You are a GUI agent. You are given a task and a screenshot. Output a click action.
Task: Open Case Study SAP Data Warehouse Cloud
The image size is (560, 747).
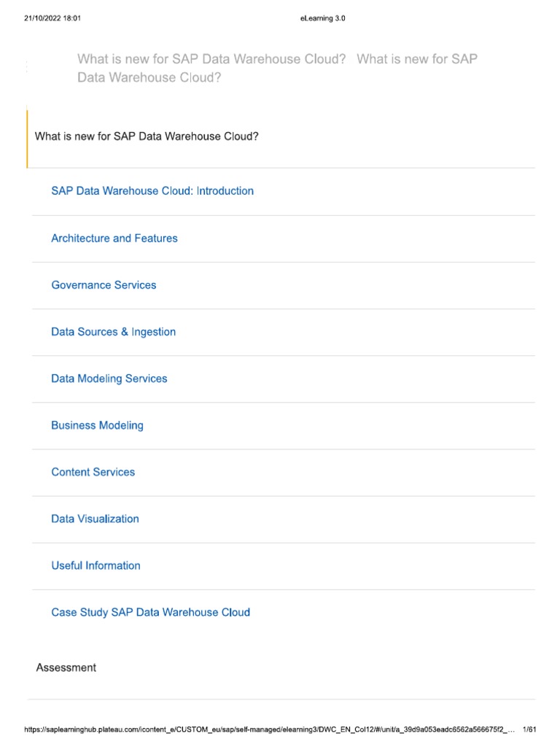(x=150, y=612)
